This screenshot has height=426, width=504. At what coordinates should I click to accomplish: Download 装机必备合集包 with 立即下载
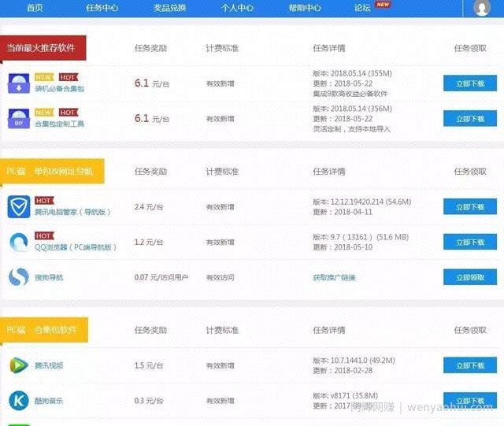point(470,83)
